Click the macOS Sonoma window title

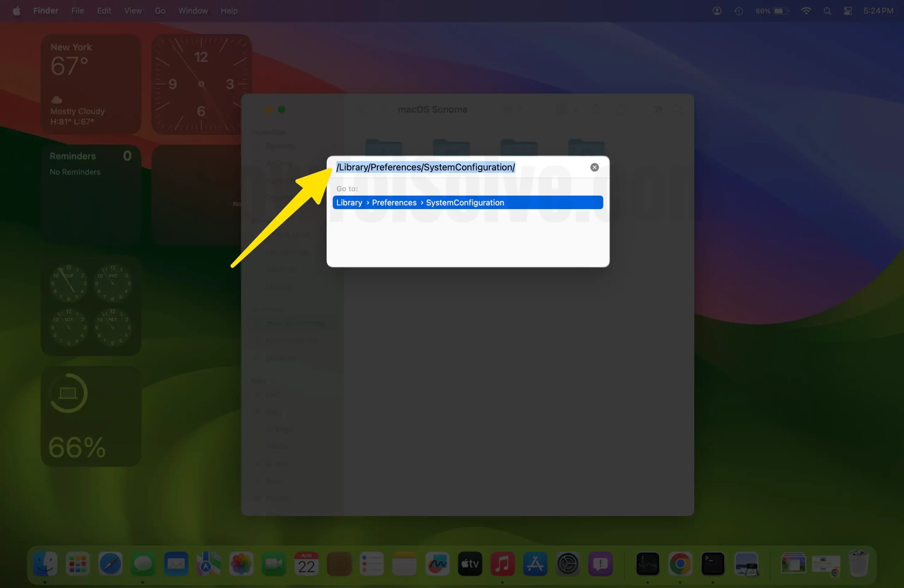(x=432, y=109)
